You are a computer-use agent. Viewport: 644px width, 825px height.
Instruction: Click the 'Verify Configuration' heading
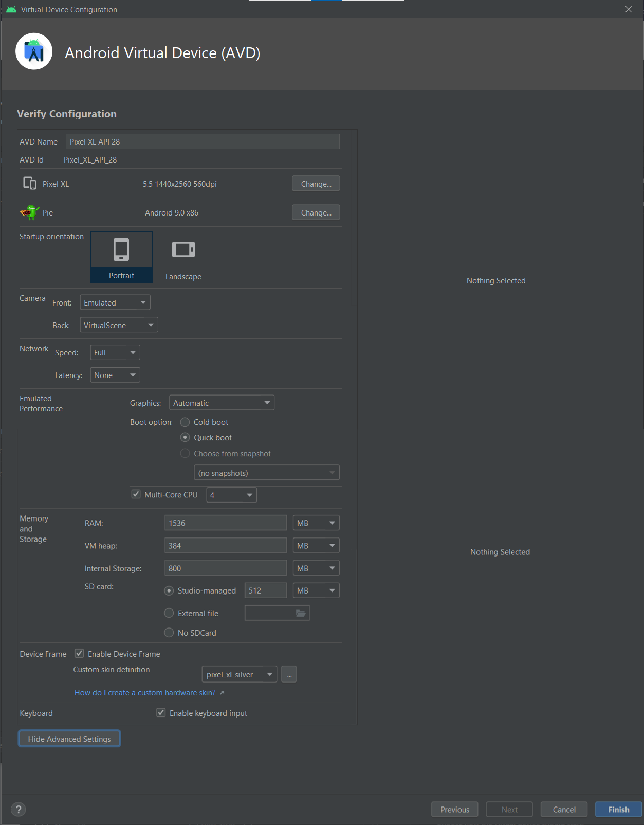[x=67, y=114]
